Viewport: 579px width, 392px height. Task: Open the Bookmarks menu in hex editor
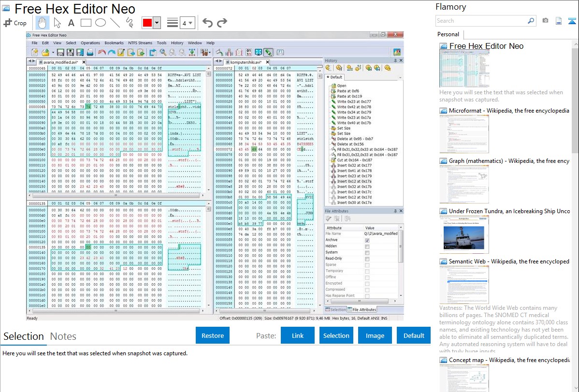point(114,43)
